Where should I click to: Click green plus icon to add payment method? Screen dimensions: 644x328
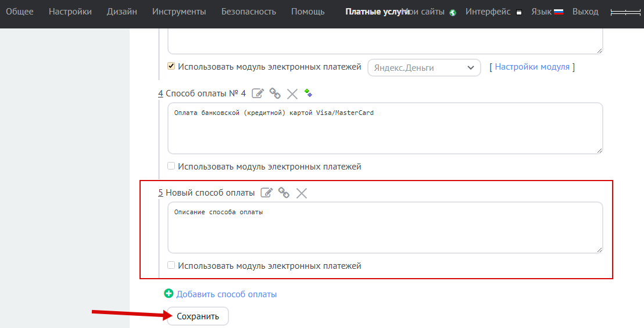pyautogui.click(x=169, y=294)
